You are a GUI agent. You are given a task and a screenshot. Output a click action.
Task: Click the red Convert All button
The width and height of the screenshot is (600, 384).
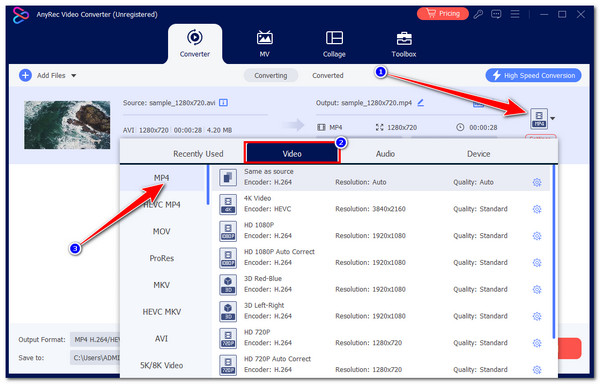[x=569, y=348]
